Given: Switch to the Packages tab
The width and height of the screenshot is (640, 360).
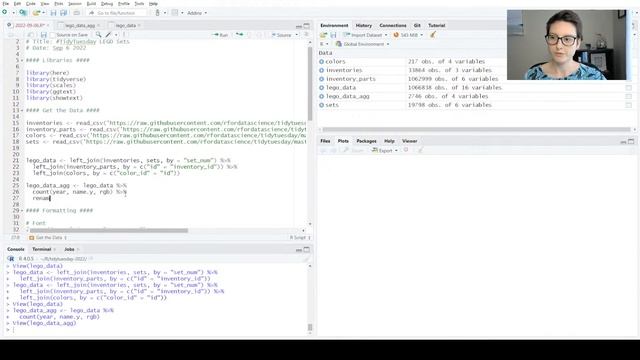Looking at the screenshot, I should pyautogui.click(x=366, y=141).
